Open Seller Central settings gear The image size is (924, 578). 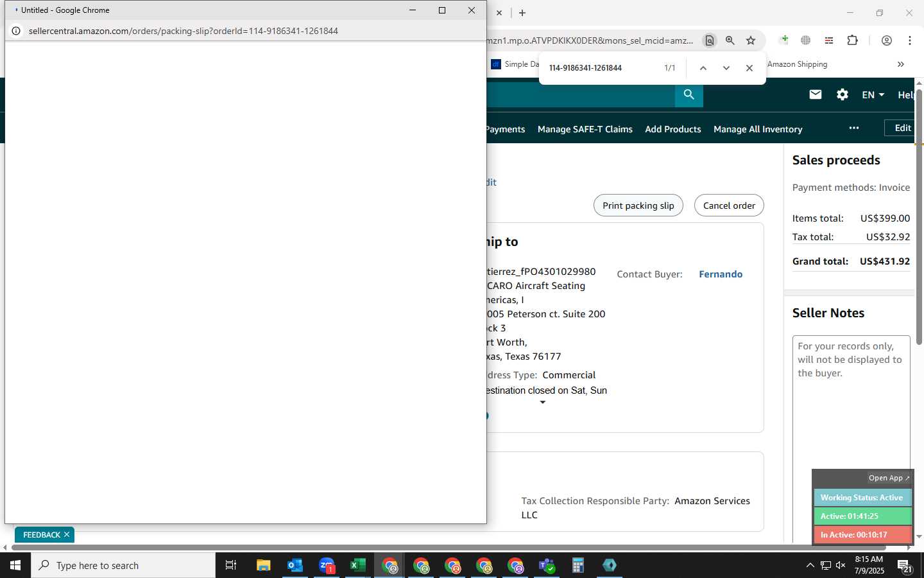coord(843,95)
